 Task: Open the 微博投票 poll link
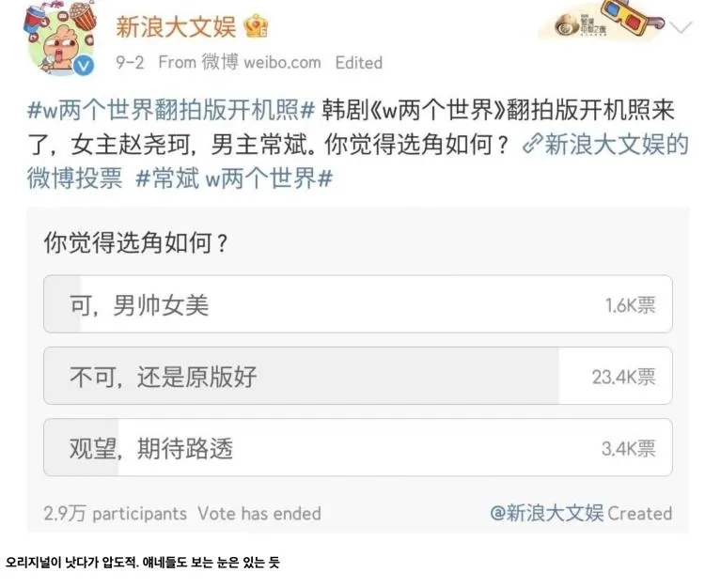coord(74,178)
